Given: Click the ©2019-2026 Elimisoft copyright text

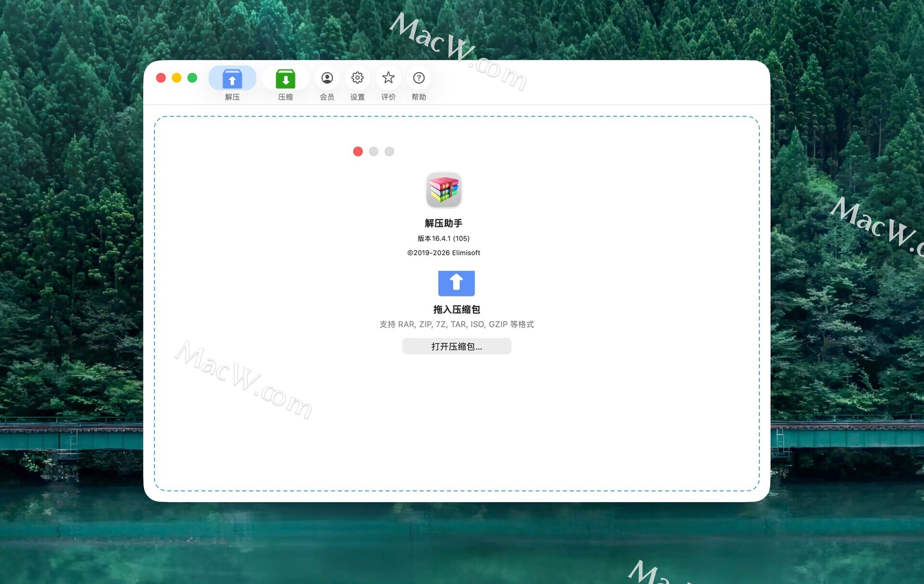Looking at the screenshot, I should [x=444, y=253].
